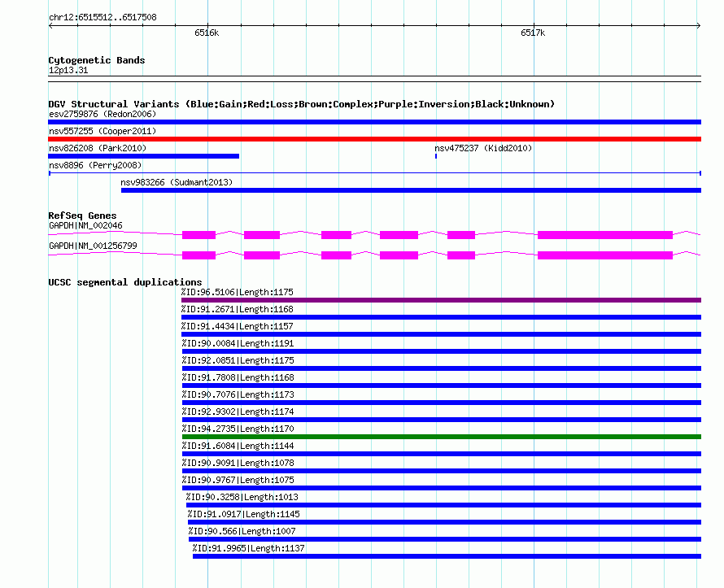This screenshot has height=588, width=724.
Task: Open variant label esv2759876 (Redon2006)
Action: [x=102, y=114]
